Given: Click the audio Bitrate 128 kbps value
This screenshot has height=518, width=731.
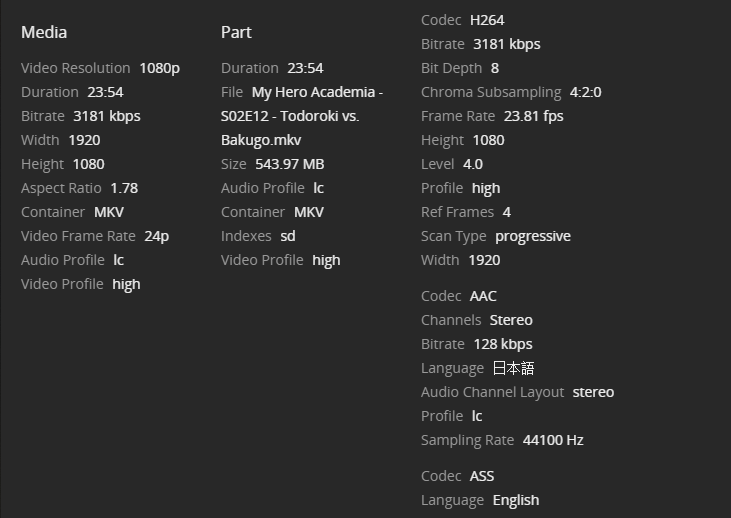Looking at the screenshot, I should [x=502, y=344].
